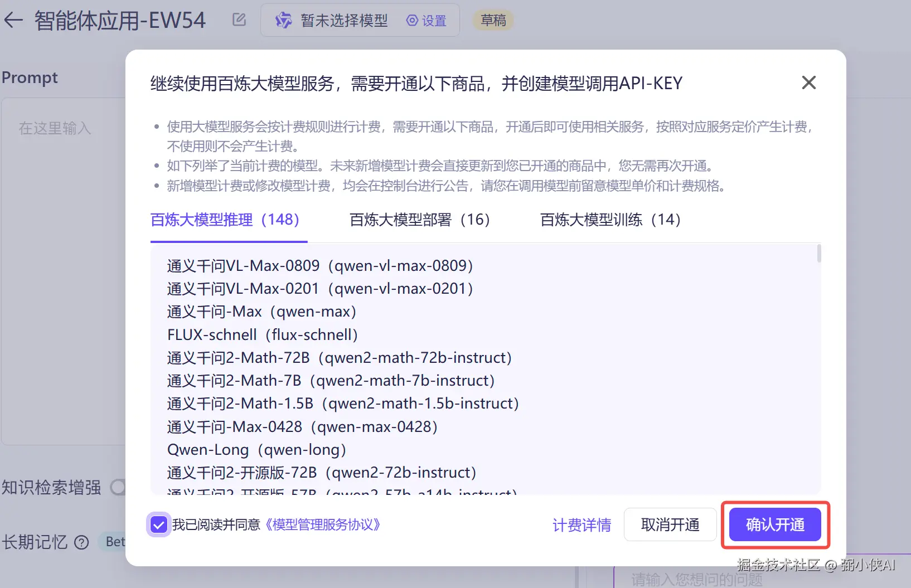Image resolution: width=911 pixels, height=588 pixels.
Task: Select 通义千问-Max-0428 (qwen-max-0428) row
Action: point(302,427)
